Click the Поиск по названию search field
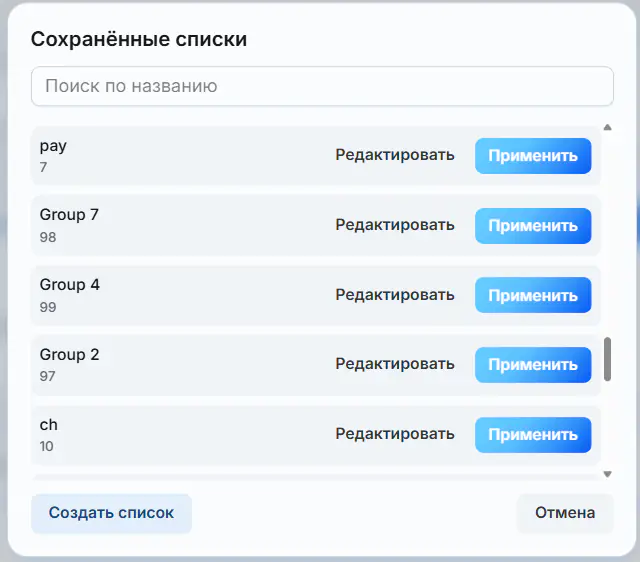The image size is (640, 562). [x=322, y=86]
